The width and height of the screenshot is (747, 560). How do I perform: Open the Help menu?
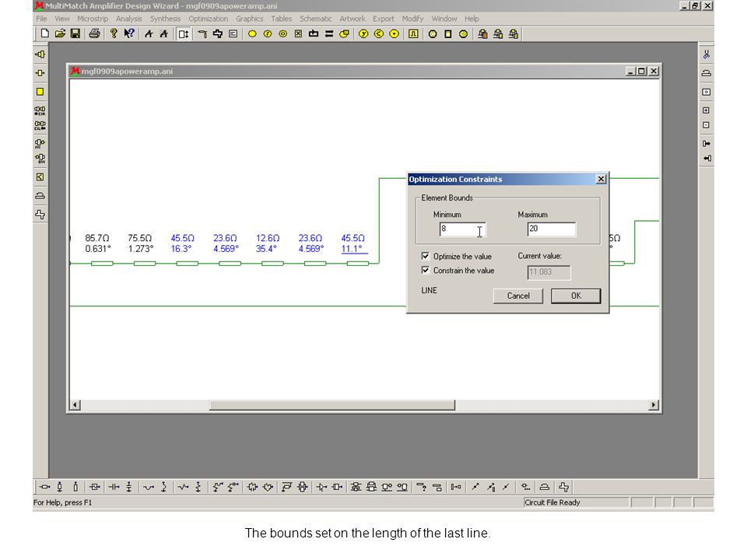point(472,19)
